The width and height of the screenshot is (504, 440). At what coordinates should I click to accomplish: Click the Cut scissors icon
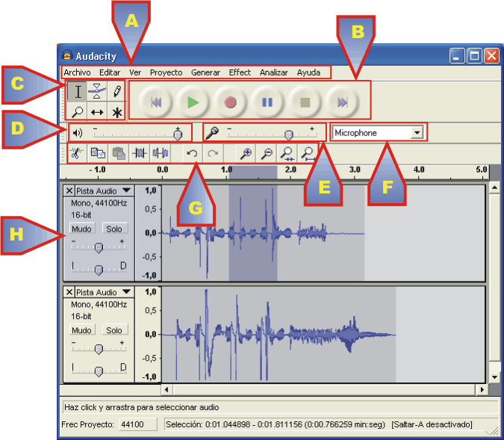75,153
